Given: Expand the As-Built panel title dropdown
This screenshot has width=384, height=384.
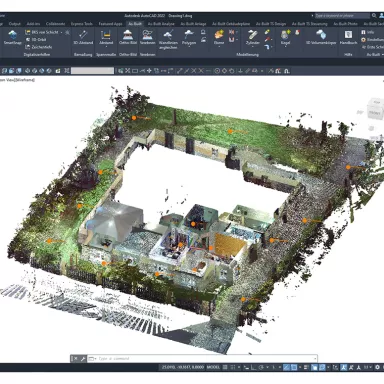Looking at the screenshot, I should (382, 54).
